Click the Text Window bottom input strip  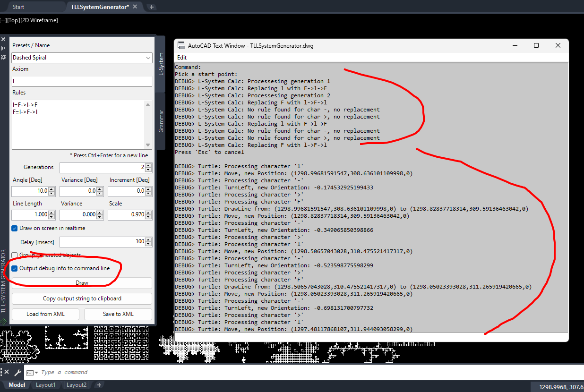371,337
